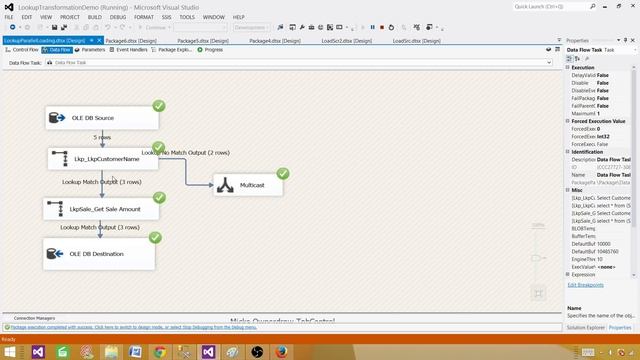Open the DEBUG menu
This screenshot has height=360, width=640.
point(118,17)
